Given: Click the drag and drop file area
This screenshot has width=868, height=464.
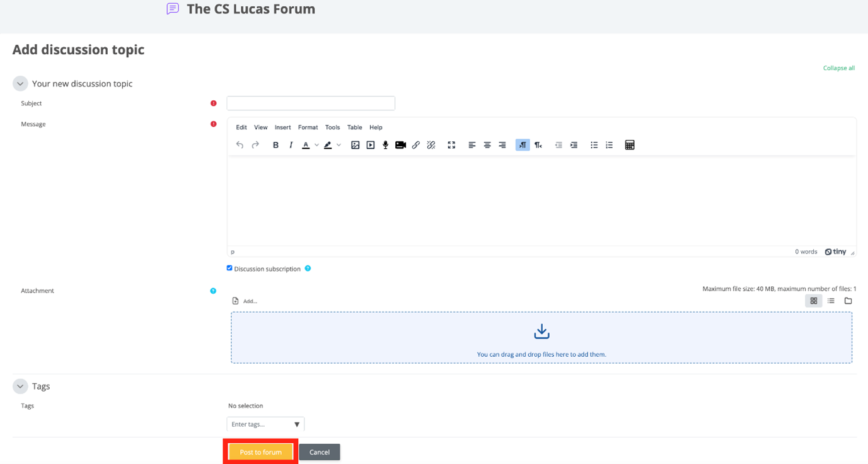Looking at the screenshot, I should (x=541, y=337).
